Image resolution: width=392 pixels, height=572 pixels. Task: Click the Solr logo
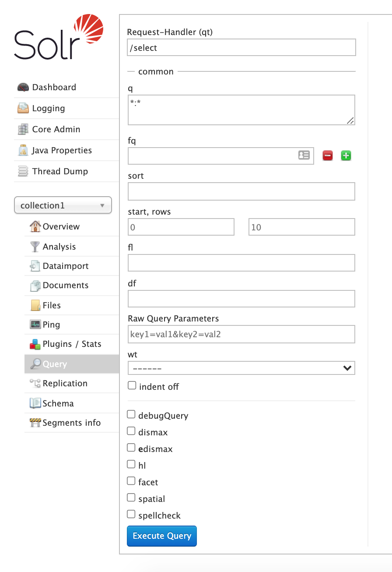pos(59,37)
